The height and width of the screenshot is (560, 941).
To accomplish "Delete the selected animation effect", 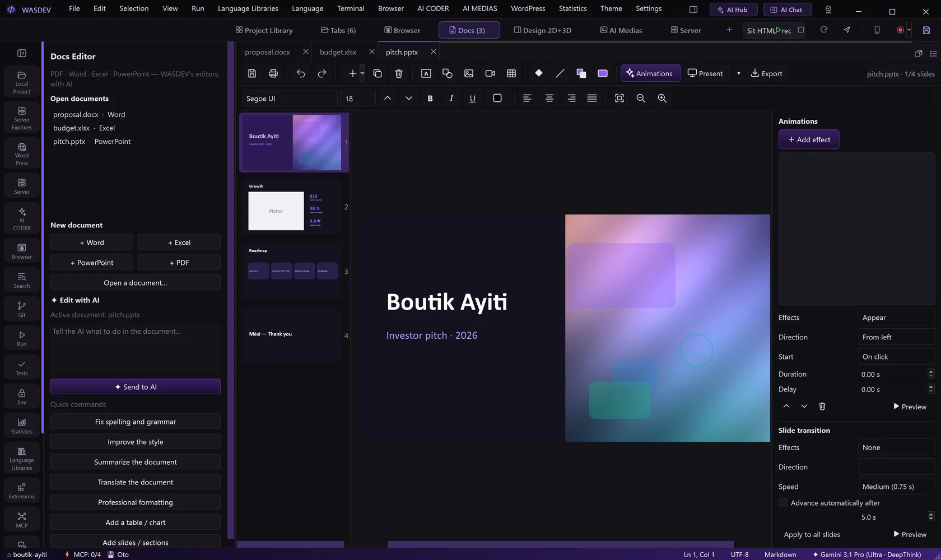I will click(x=822, y=406).
